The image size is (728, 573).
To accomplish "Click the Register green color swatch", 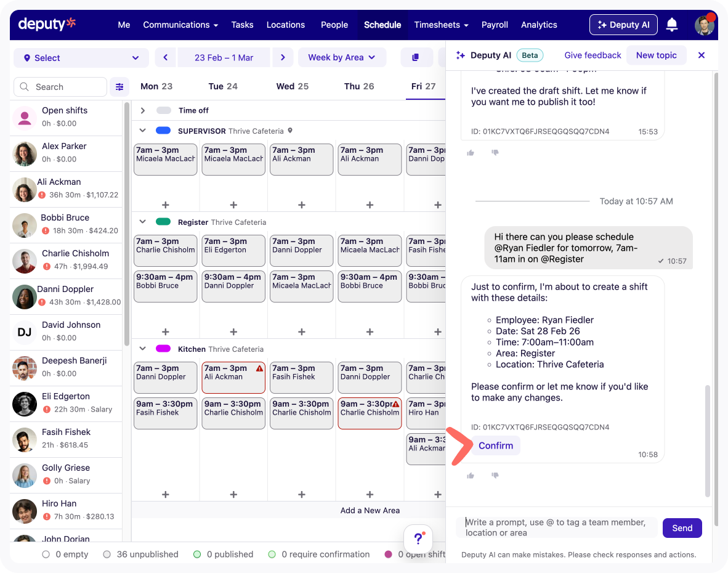I will click(163, 222).
